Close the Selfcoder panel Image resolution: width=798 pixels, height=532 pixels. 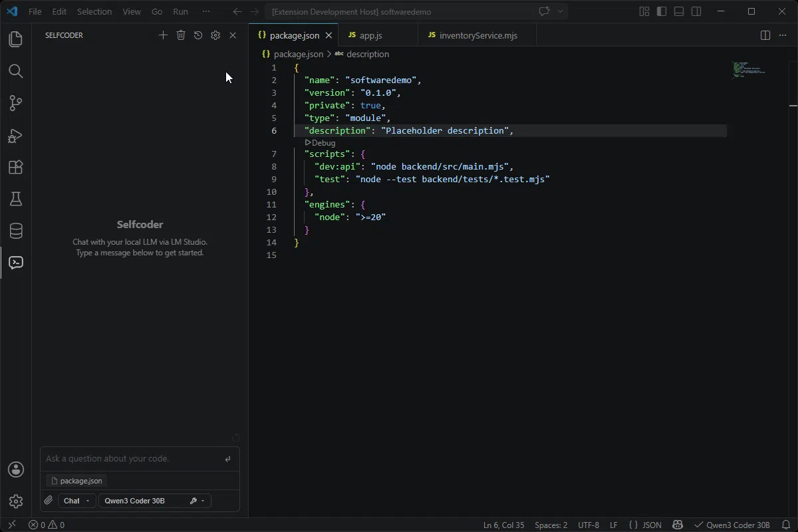[233, 35]
